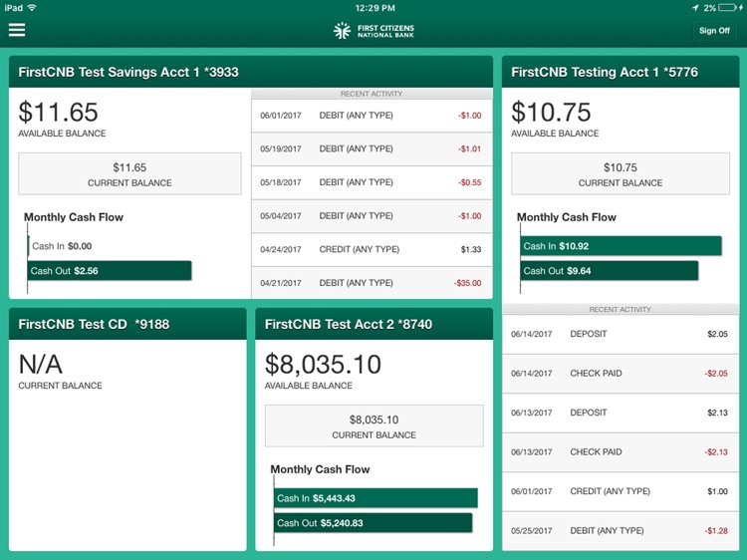
Task: Tap the $8,035.10 available balance amount
Action: tap(323, 365)
